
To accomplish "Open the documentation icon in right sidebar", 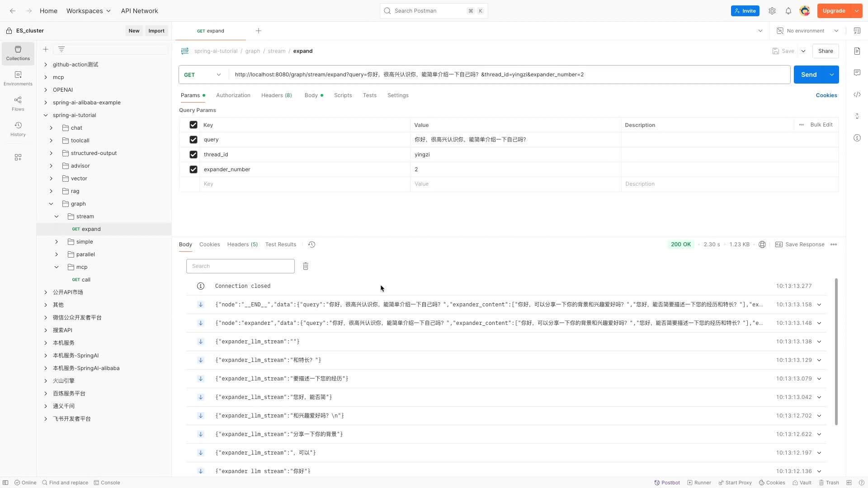I will (x=857, y=51).
